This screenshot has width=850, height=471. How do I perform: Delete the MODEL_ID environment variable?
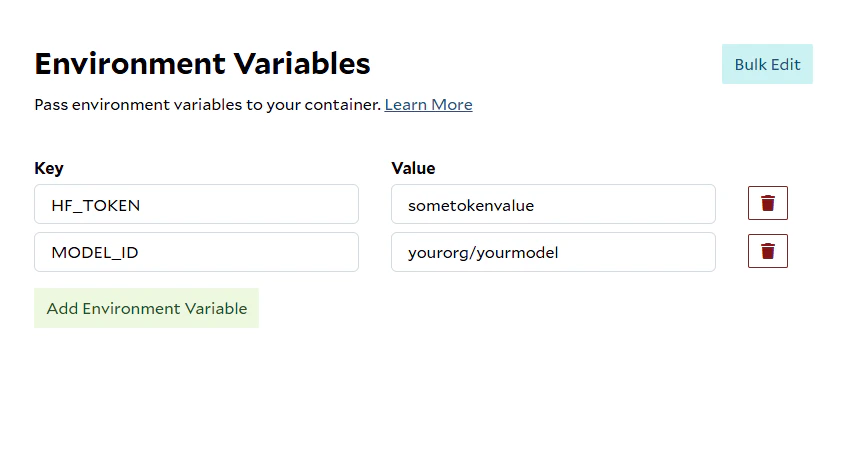(767, 251)
